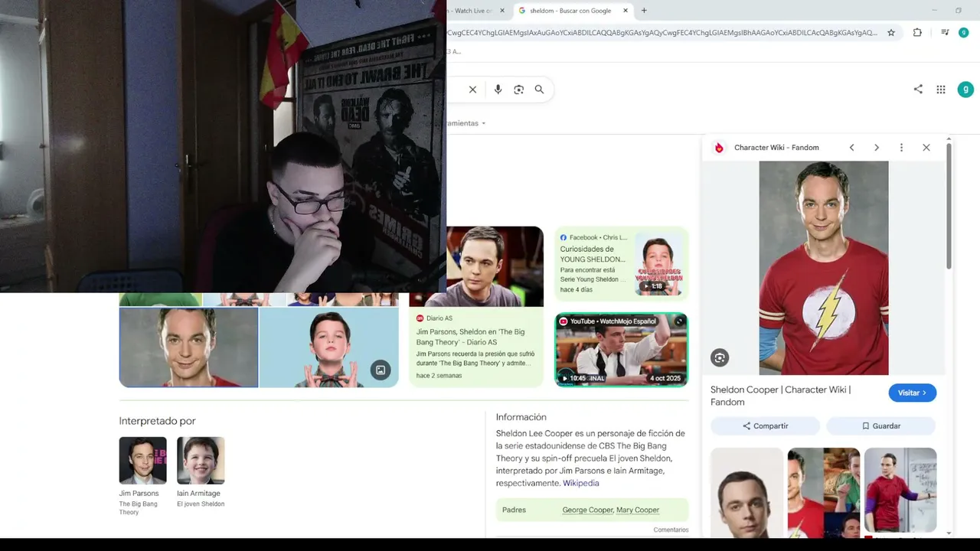Open Google Lens image search icon
The height and width of the screenshot is (551, 980).
click(518, 90)
